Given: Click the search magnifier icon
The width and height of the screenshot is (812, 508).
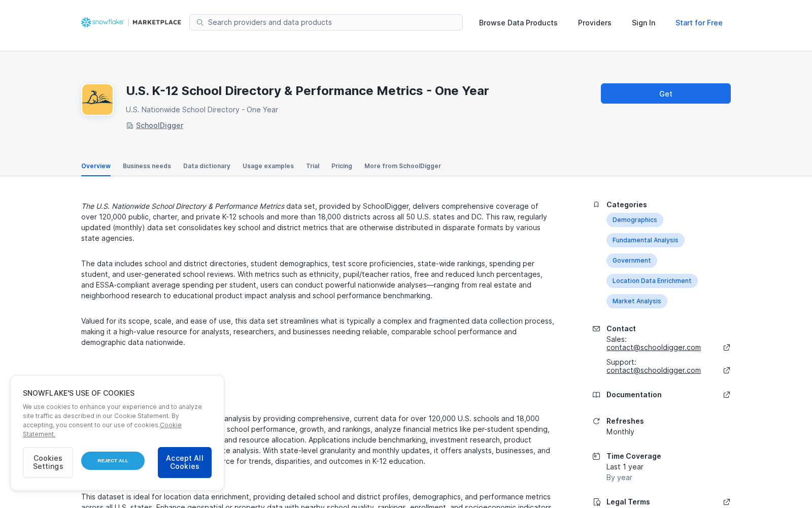Looking at the screenshot, I should pyautogui.click(x=200, y=22).
